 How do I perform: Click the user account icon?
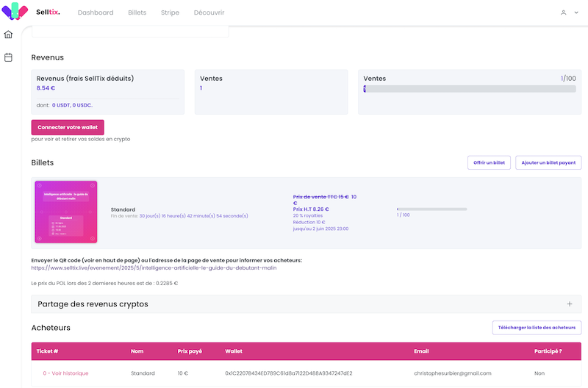(563, 12)
